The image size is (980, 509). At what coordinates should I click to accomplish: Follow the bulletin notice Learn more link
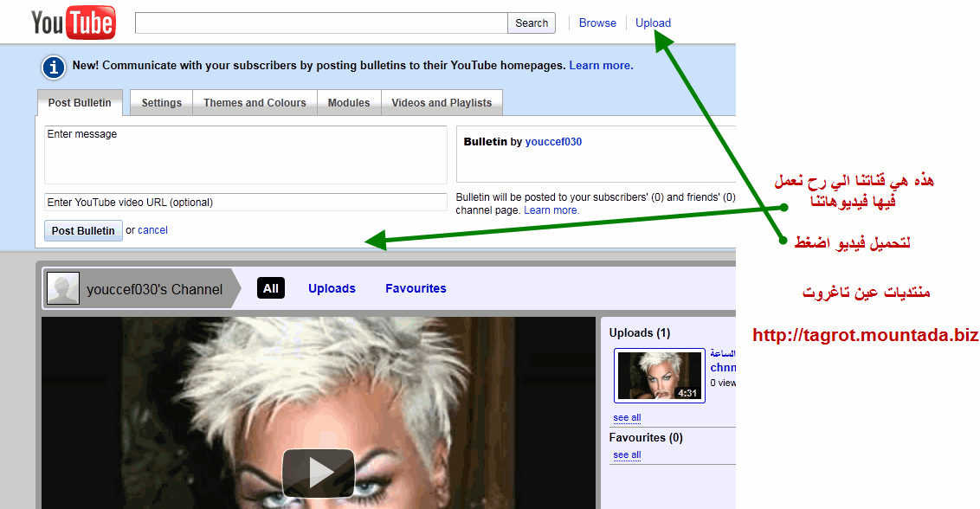pos(602,65)
